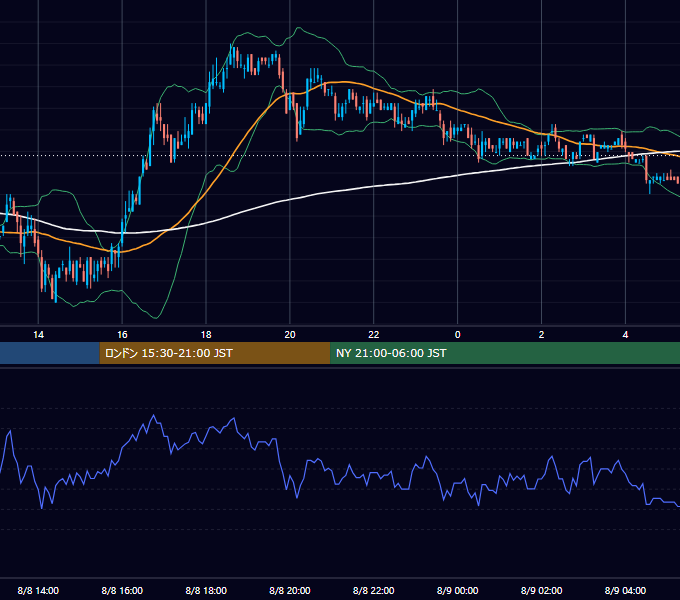Viewport: 680px width, 600px height.
Task: Click the '0' hour label on chart axis
Action: [458, 335]
